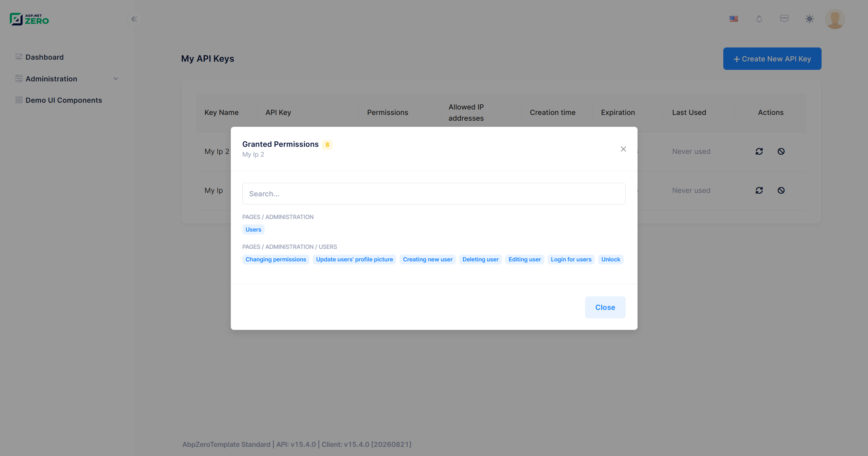Click the Permissions column header
The height and width of the screenshot is (456, 868).
point(387,112)
